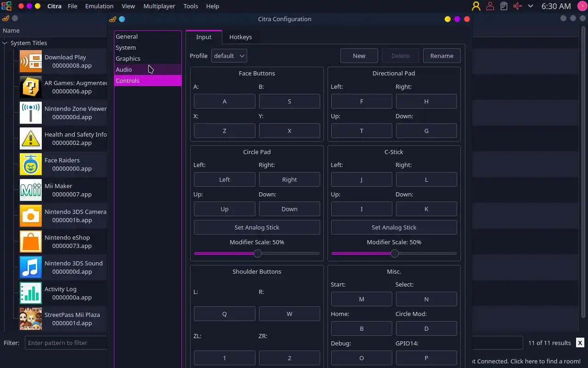Rebind the A face button mapping
This screenshot has width=588, height=368.
click(x=225, y=101)
